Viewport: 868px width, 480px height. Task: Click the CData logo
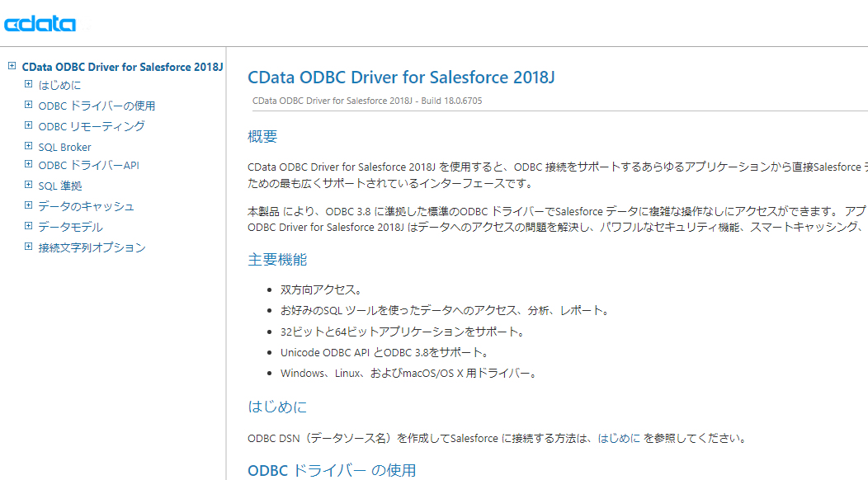point(39,23)
